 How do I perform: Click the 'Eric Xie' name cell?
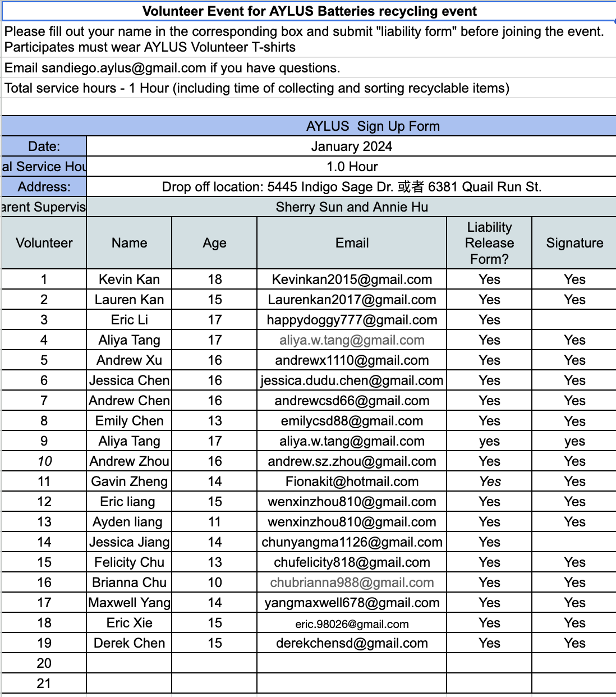click(x=130, y=623)
